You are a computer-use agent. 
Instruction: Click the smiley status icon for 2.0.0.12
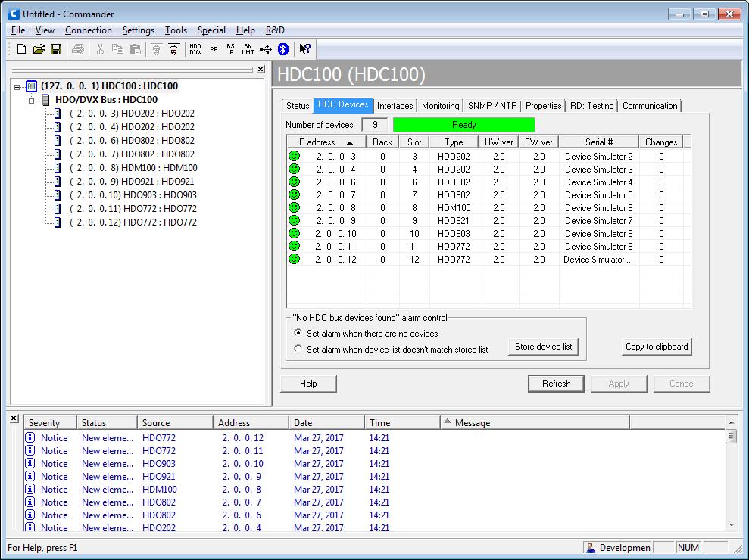click(295, 260)
